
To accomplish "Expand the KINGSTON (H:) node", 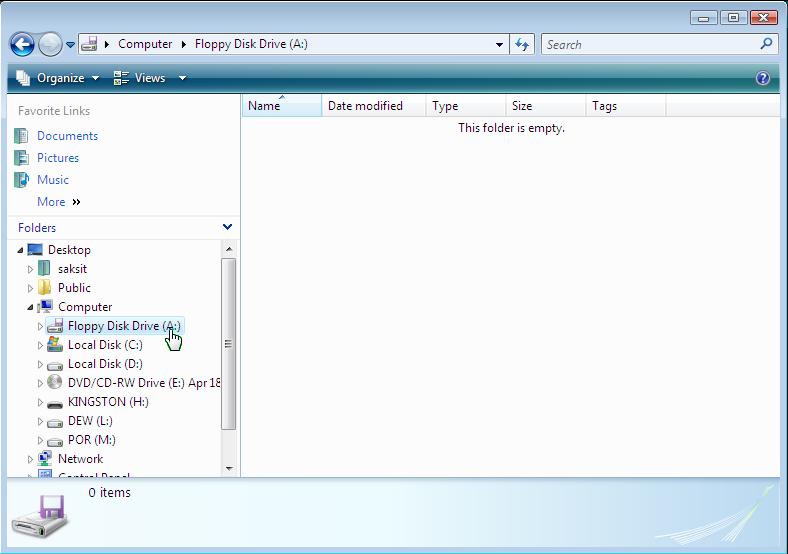I will (x=40, y=402).
